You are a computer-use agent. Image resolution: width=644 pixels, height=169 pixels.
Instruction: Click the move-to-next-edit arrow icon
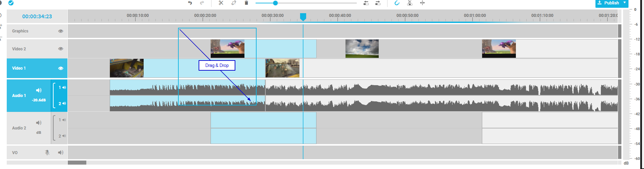(x=378, y=3)
